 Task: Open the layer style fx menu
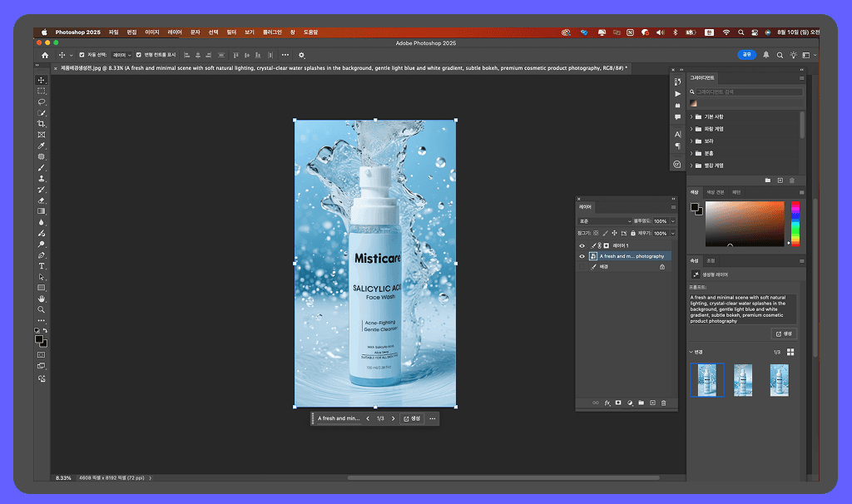pos(607,403)
